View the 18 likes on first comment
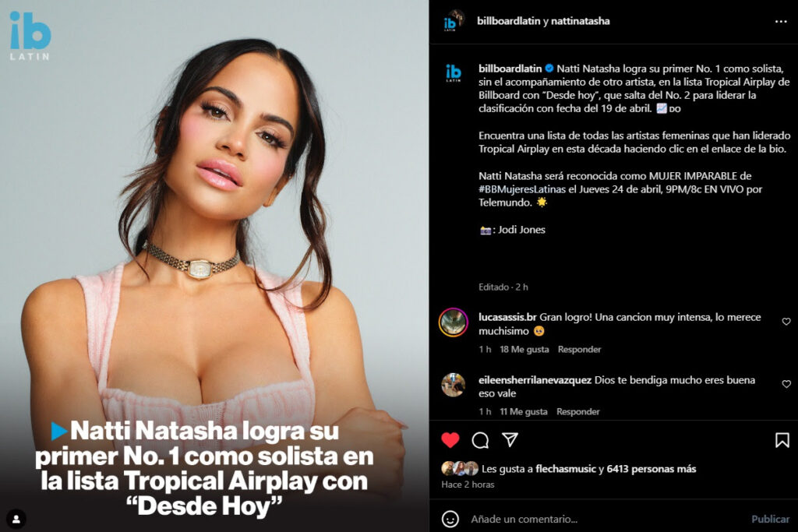Screen dimensions: 798x532 pyautogui.click(x=524, y=350)
